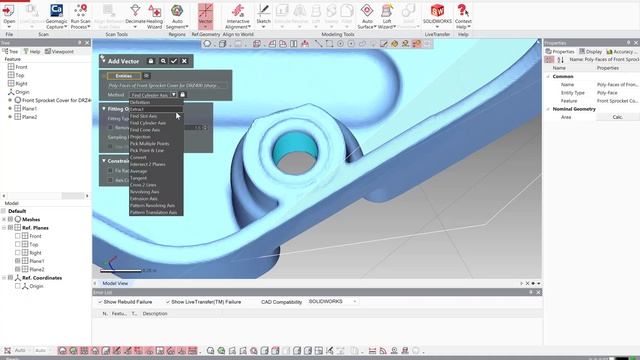Start the Healing Wizard
This screenshot has width=640, height=360.
point(154,16)
